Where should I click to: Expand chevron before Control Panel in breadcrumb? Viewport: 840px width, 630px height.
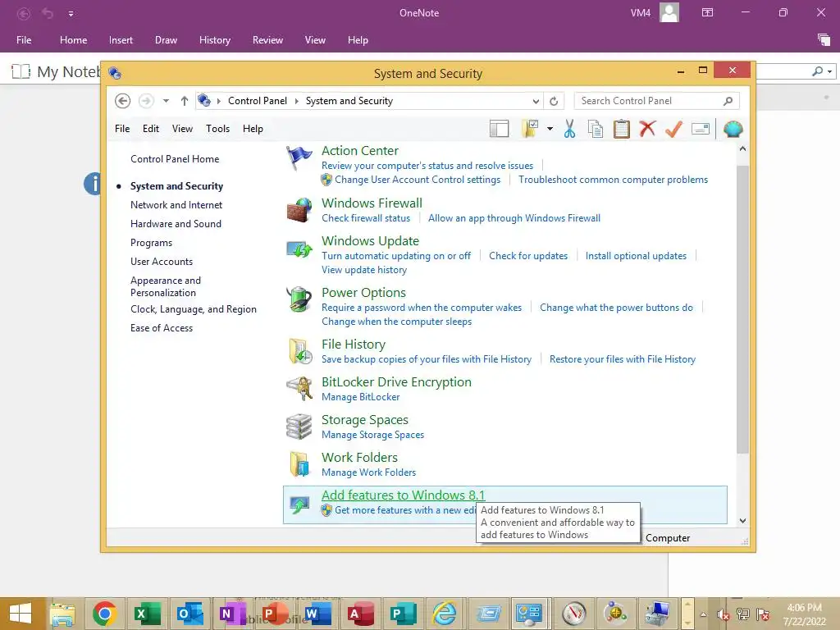[x=218, y=101]
